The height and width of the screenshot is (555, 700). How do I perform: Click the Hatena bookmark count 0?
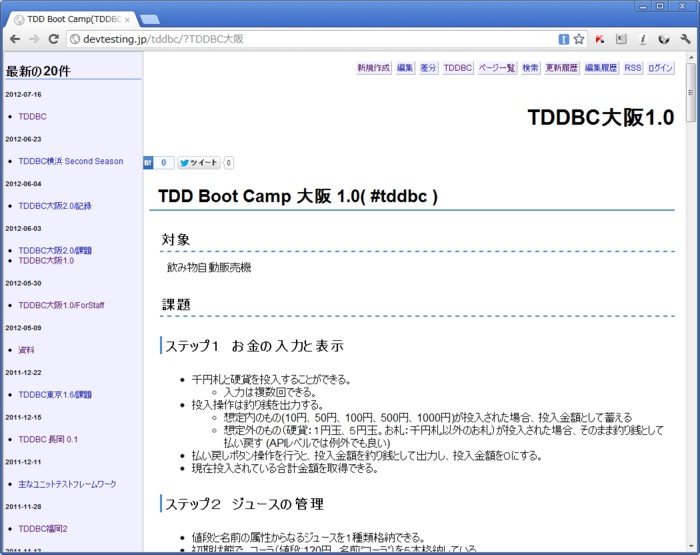[163, 163]
